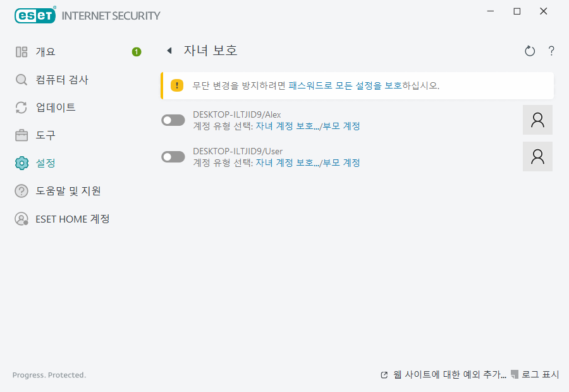Go back using the arrow beside 자녀 보호

169,51
